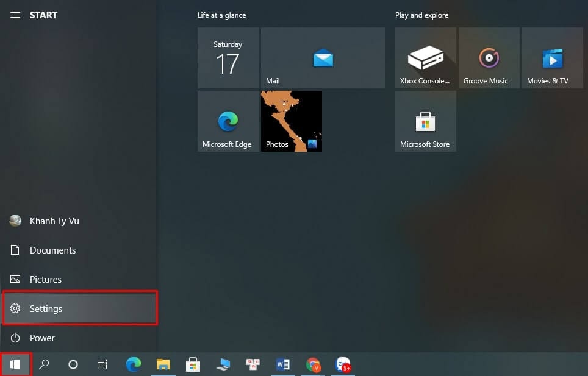Launch the Microsoft Edge tile
588x376 pixels.
(x=228, y=121)
